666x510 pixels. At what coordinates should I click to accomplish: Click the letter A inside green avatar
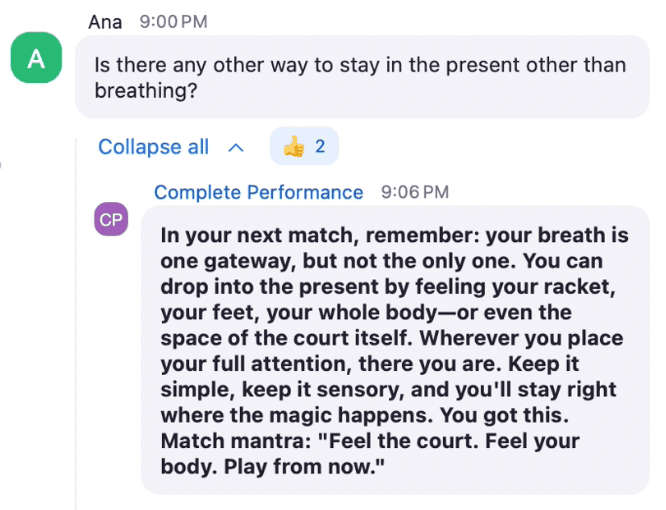click(36, 59)
